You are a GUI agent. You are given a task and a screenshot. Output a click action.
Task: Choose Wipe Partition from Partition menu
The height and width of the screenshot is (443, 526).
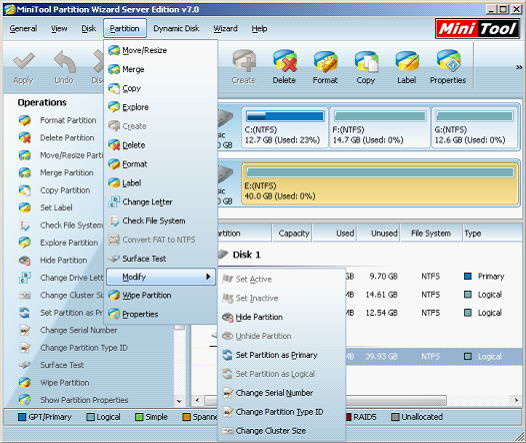(161, 295)
